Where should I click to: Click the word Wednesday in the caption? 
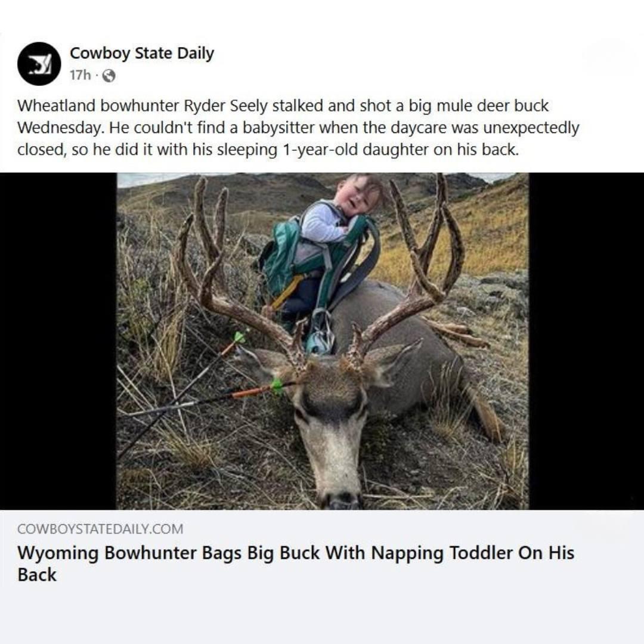[60, 128]
